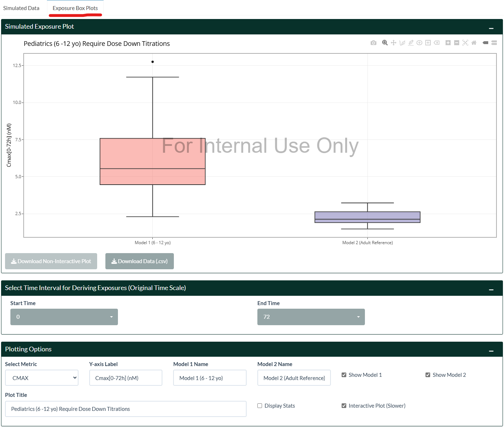Select the Zoom magnifier tool in plot toolbar
Screen dimensions: 504x427
385,43
